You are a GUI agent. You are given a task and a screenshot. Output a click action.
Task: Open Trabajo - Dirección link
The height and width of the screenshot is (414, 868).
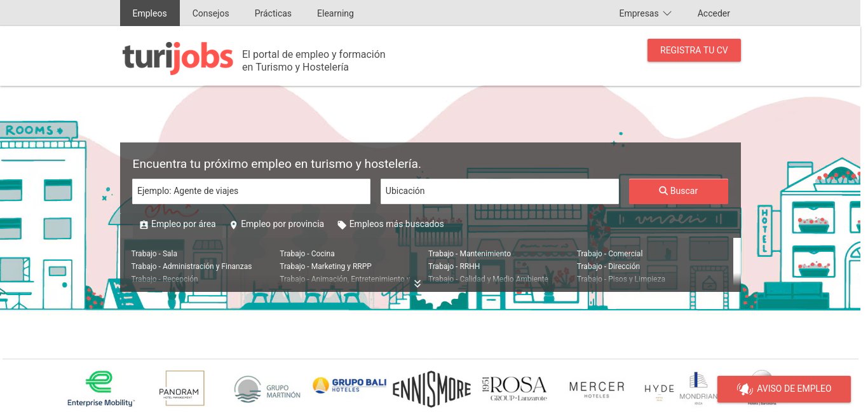(608, 266)
